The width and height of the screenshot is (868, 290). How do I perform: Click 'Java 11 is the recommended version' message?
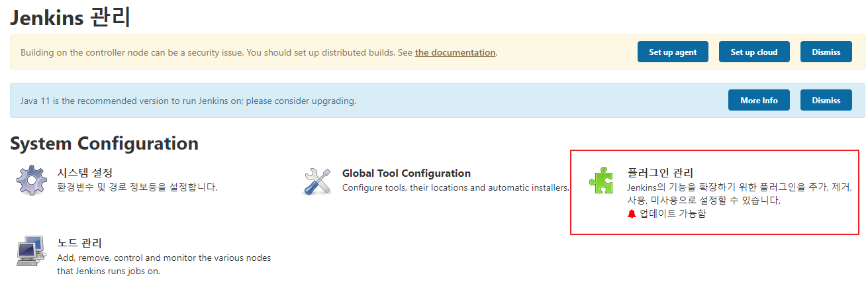click(x=189, y=101)
